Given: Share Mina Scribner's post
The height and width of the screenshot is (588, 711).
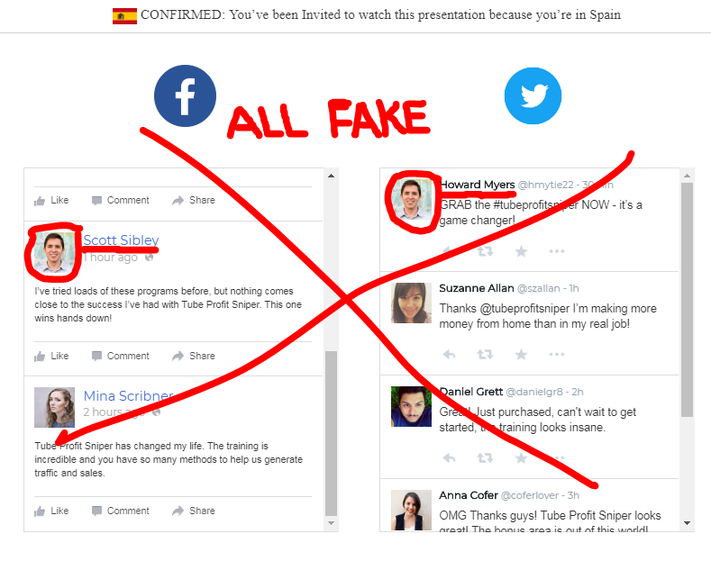Looking at the screenshot, I should click(x=193, y=511).
